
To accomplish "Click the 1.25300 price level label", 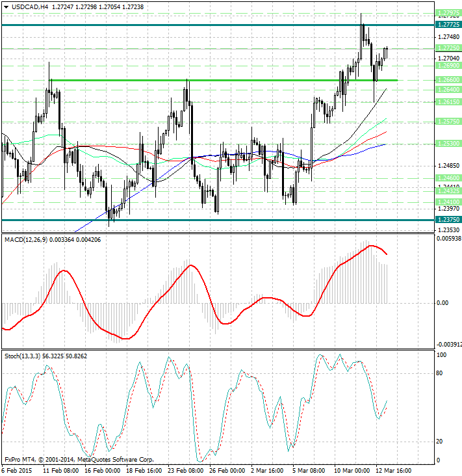I will [x=448, y=143].
